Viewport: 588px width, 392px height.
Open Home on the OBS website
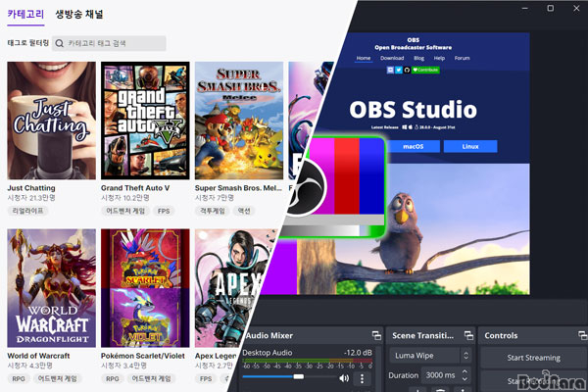click(x=364, y=58)
